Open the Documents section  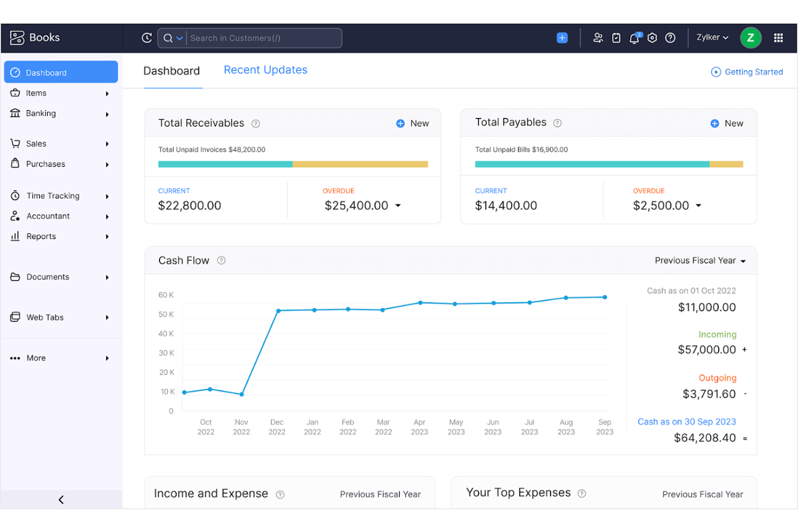(x=46, y=277)
